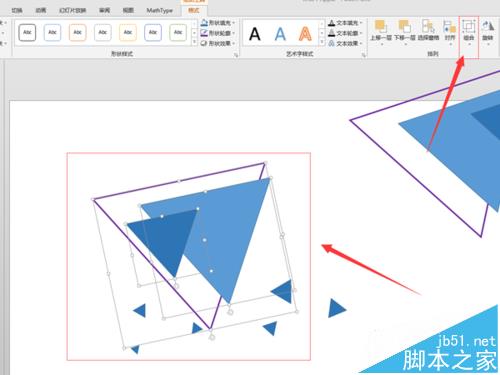Select the 格式 (Format) drawing tools tab
This screenshot has width=500, height=375.
194,11
